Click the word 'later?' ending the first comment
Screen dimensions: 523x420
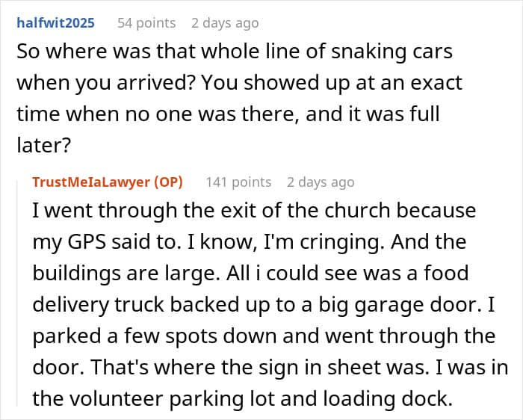(43, 145)
